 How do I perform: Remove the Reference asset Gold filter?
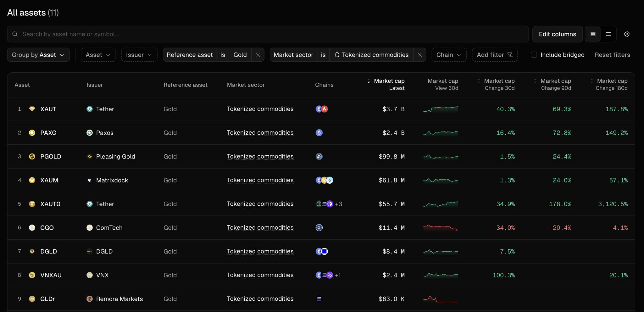tap(258, 55)
